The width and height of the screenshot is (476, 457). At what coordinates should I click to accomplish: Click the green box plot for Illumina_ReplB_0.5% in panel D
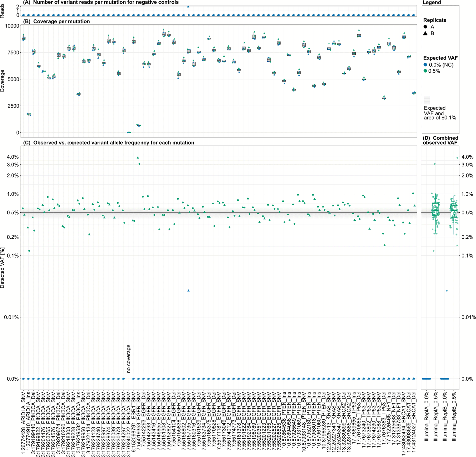(454, 211)
